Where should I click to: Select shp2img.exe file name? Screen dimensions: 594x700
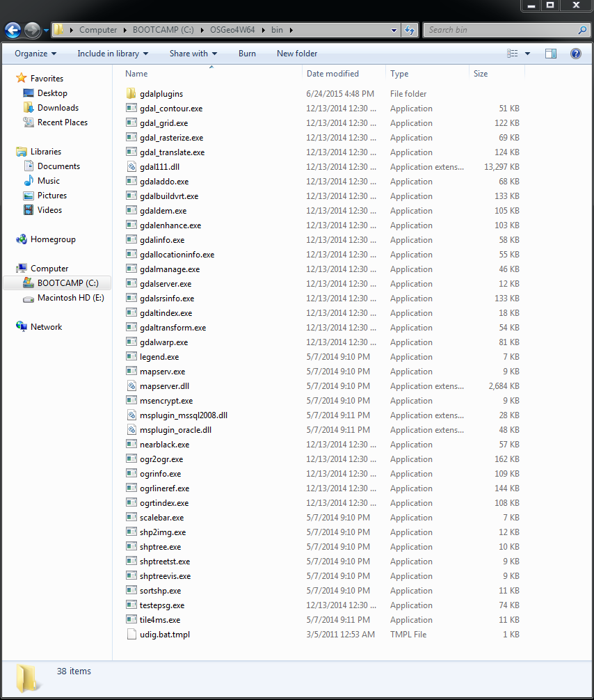163,532
